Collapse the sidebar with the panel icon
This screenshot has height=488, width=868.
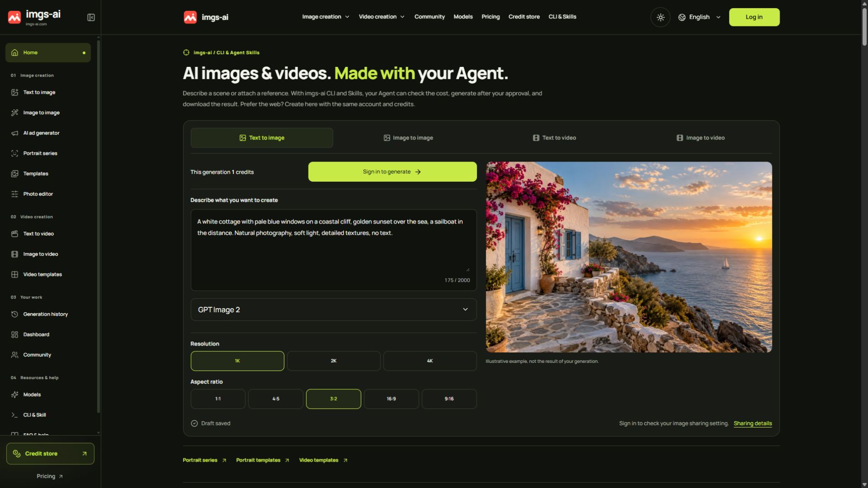(91, 17)
